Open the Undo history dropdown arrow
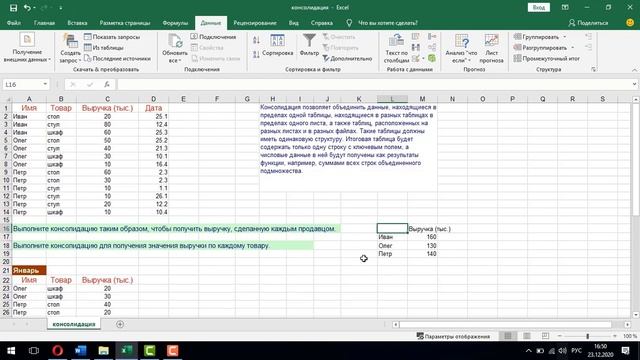The image size is (640, 360). click(34, 8)
